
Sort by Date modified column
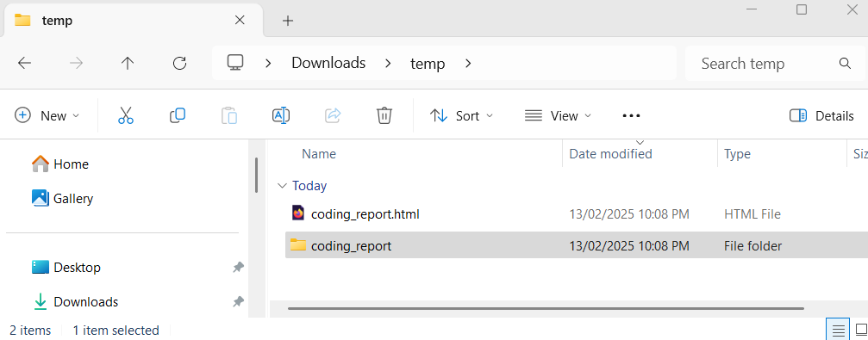pos(610,154)
